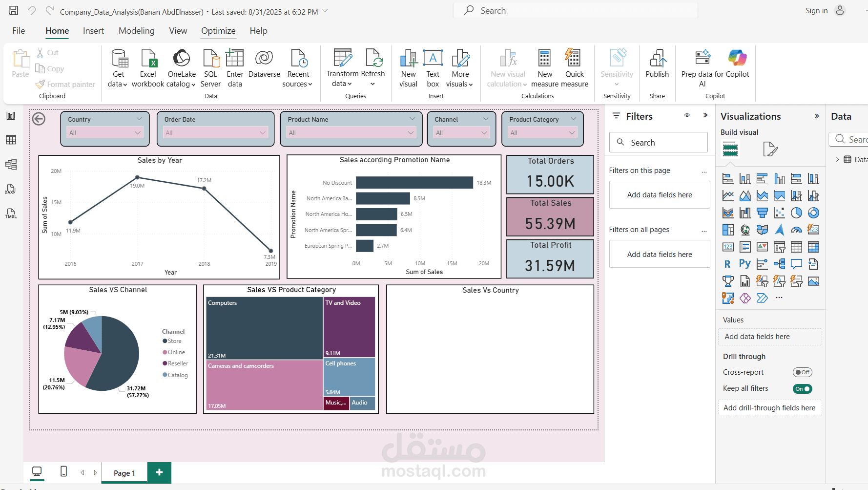Toggle Keep all filters drill through switch

click(x=802, y=388)
